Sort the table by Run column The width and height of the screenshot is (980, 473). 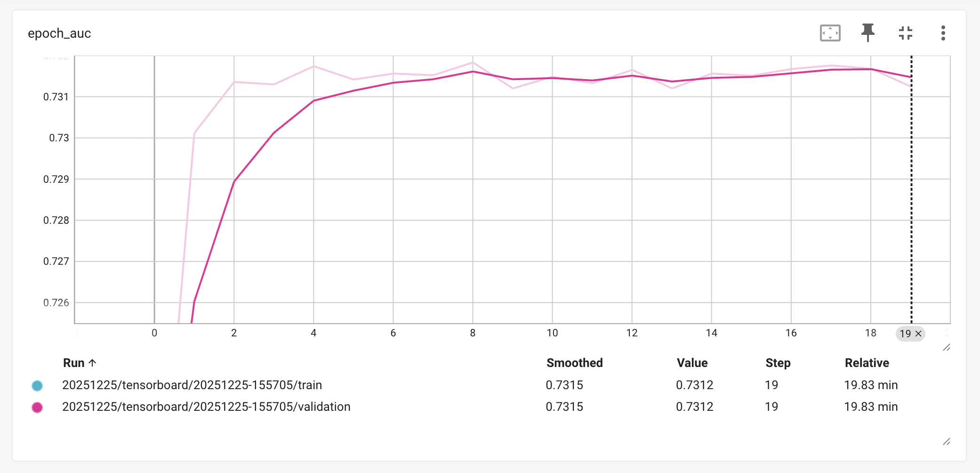point(74,363)
